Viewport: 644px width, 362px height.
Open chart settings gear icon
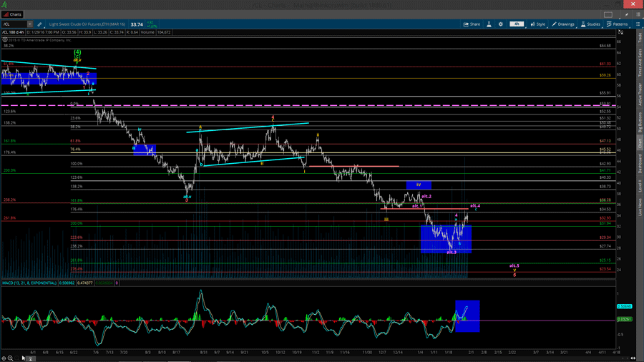pyautogui.click(x=501, y=24)
